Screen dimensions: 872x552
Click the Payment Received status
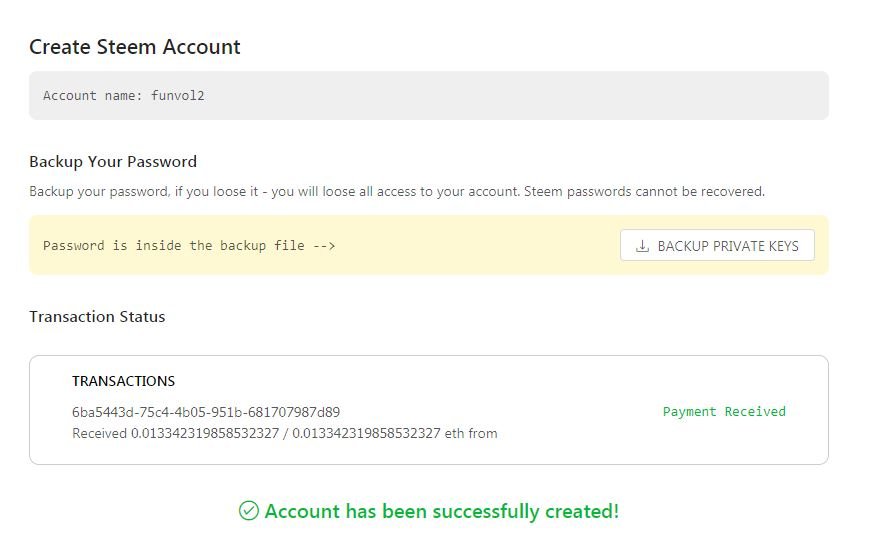click(724, 412)
